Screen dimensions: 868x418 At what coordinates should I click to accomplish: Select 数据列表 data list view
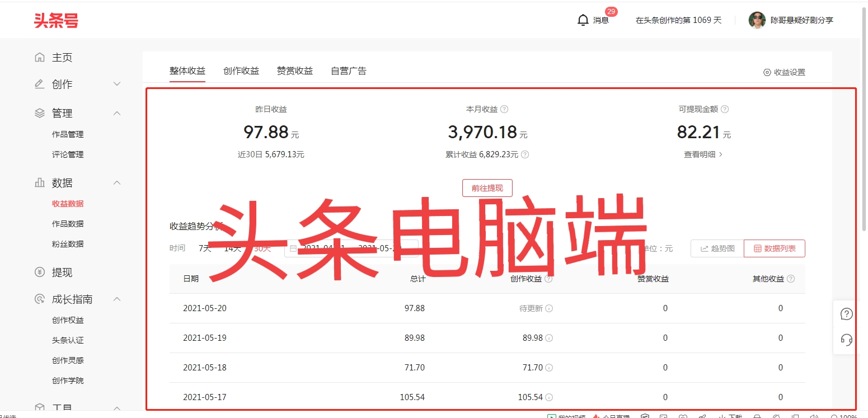click(775, 248)
